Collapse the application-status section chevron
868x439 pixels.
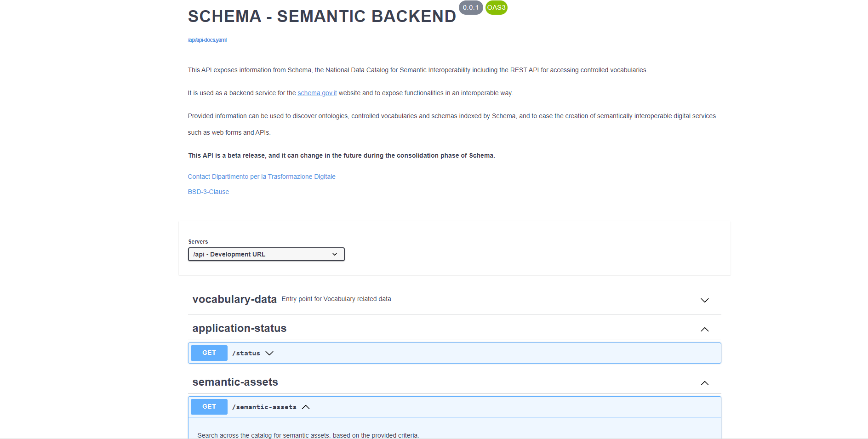pyautogui.click(x=704, y=330)
